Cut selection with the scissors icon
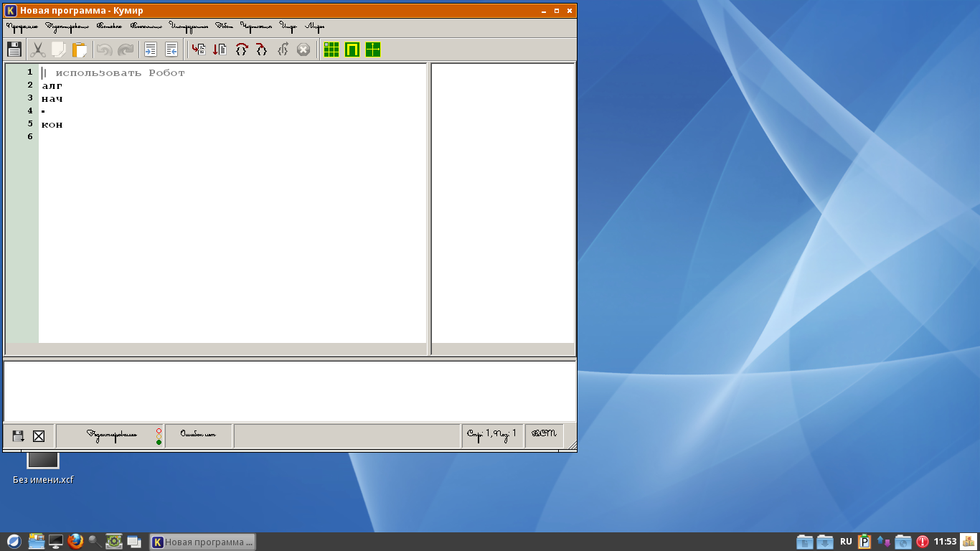980x551 pixels. [x=38, y=50]
